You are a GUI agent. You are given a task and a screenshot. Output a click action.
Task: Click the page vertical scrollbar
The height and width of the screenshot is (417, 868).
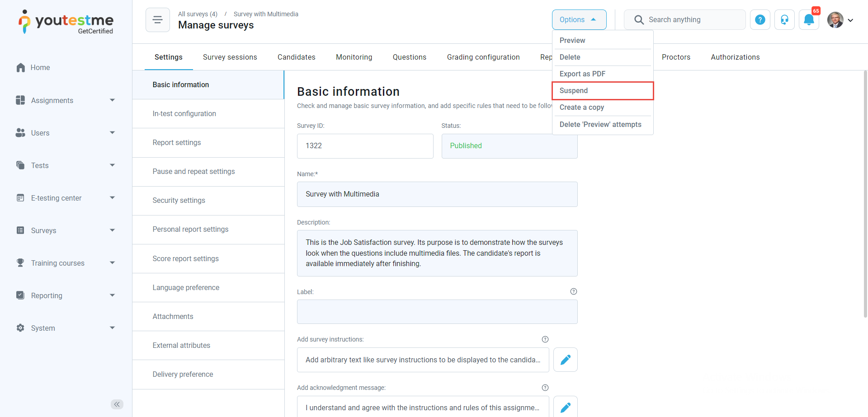(865, 194)
